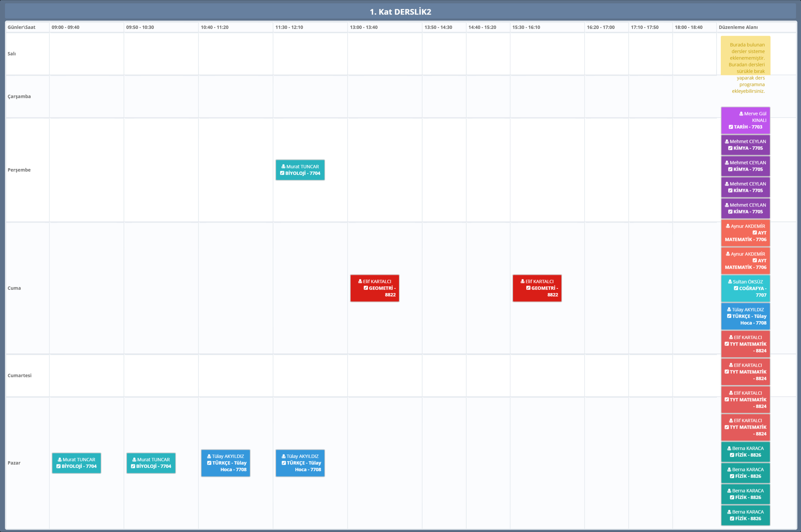This screenshot has width=801, height=532.
Task: Click teacher icon on Sunday 10:40 TÜRKÇE card
Action: point(209,456)
